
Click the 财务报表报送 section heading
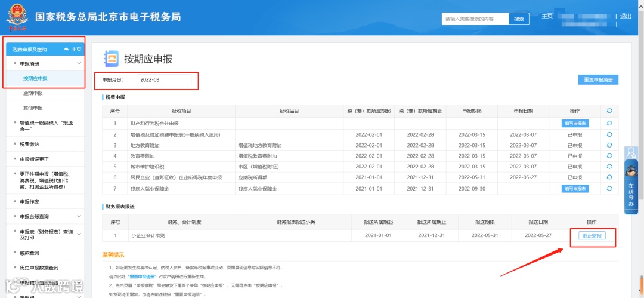[120, 207]
